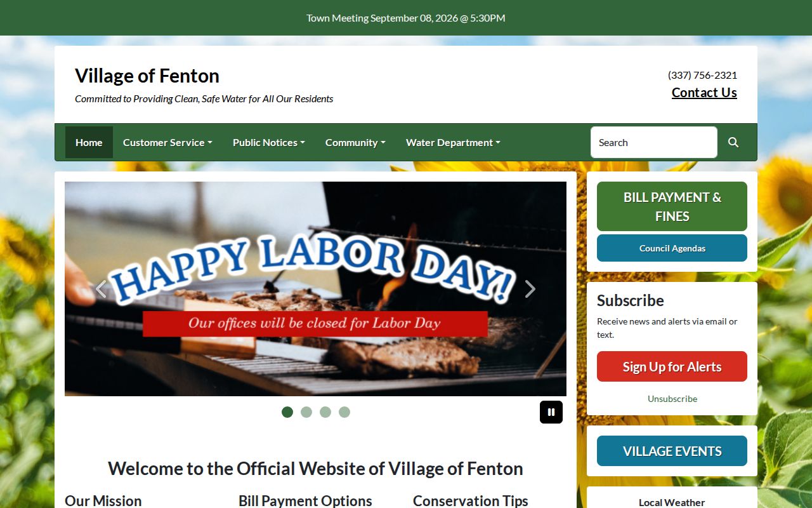Open the Community dropdown menu
Viewport: 812px width, 508px height.
click(355, 142)
